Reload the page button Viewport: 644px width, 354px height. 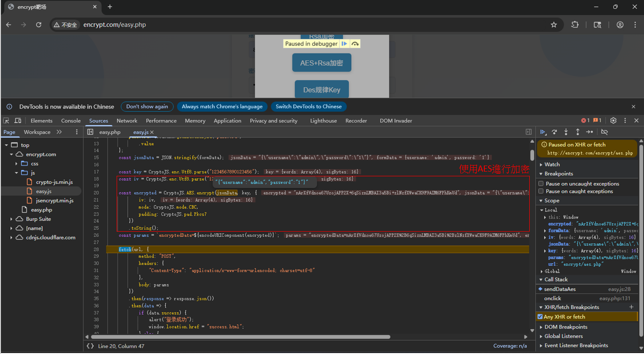tap(38, 25)
